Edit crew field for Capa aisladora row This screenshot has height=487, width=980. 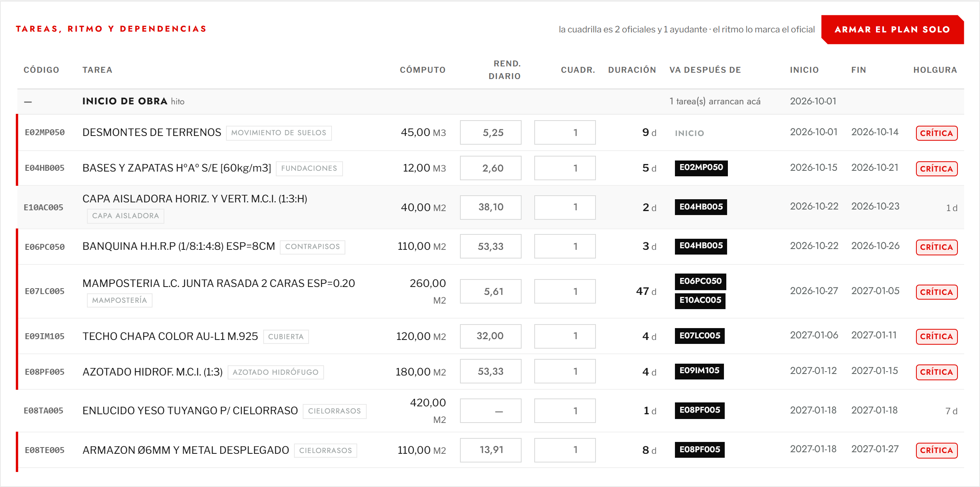click(565, 207)
